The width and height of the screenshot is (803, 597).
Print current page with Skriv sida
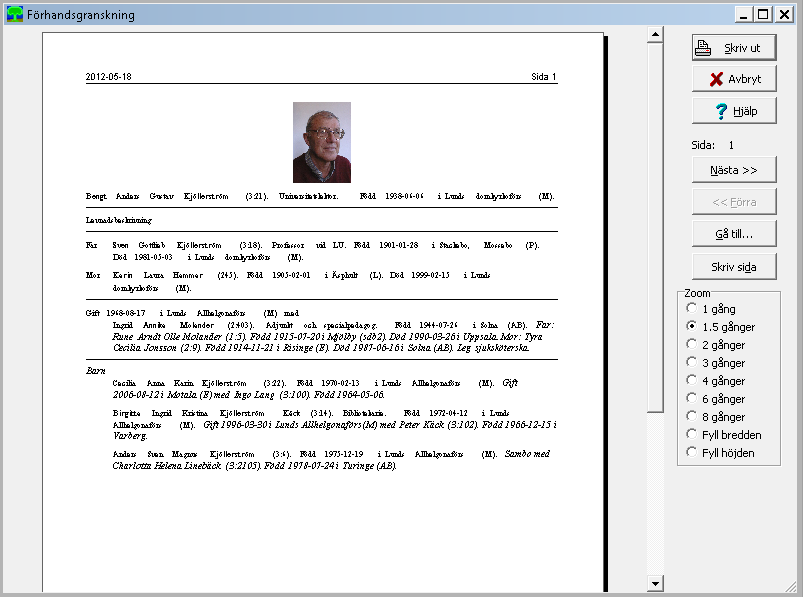(734, 267)
